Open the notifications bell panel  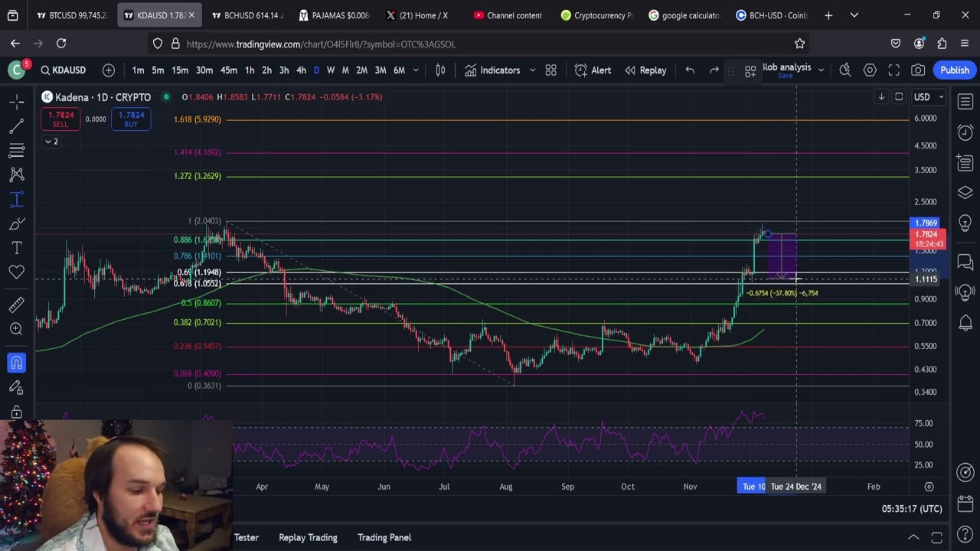coord(965,324)
